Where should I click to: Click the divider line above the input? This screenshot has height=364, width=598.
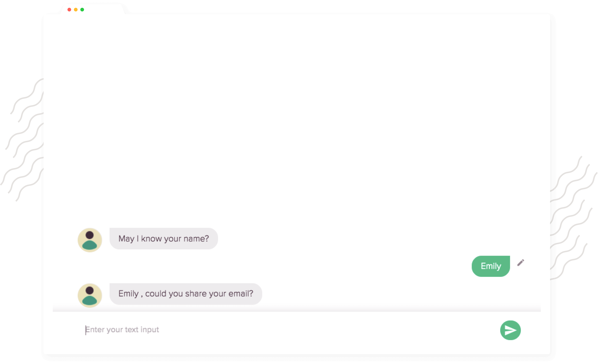[x=297, y=311]
